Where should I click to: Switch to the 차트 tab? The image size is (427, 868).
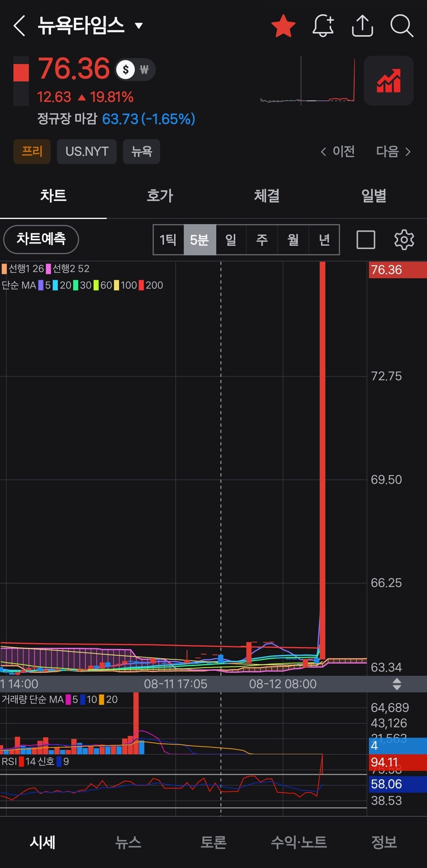pos(53,196)
